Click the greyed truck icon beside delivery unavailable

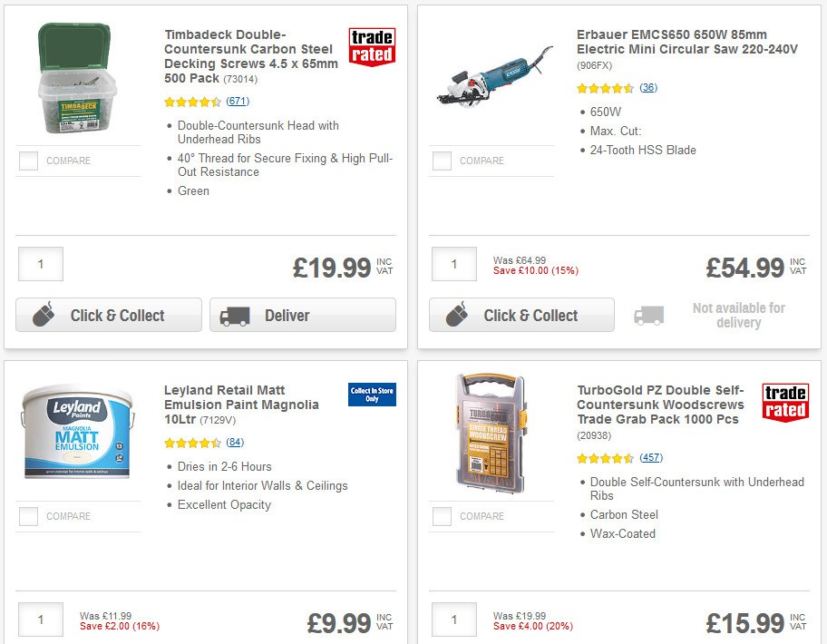(x=649, y=313)
